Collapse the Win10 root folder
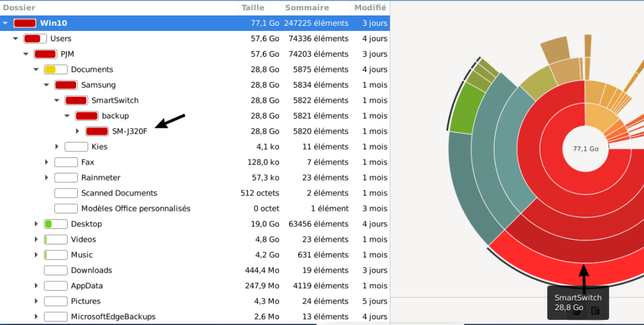The image size is (644, 325). pos(6,23)
